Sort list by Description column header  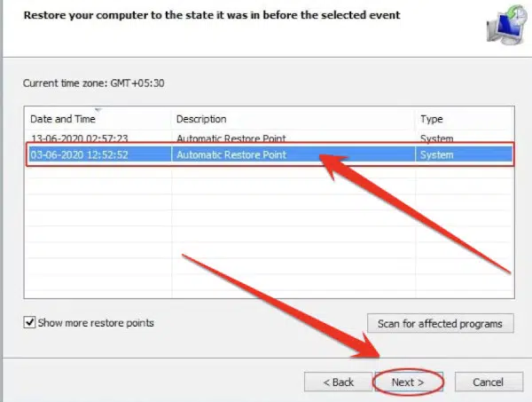click(x=201, y=119)
